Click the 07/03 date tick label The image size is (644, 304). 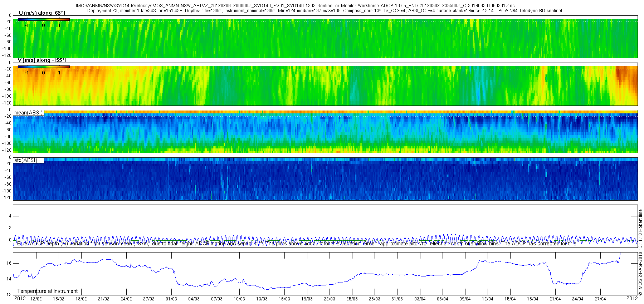coord(217,299)
